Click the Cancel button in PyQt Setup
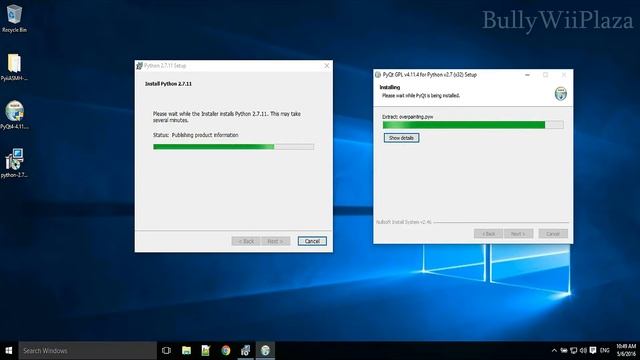This screenshot has height=360, width=640. 553,234
